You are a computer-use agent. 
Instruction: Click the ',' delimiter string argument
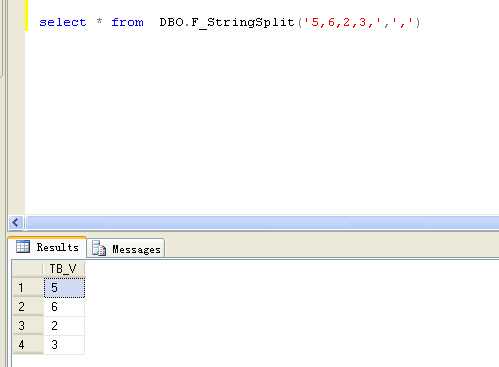point(403,22)
